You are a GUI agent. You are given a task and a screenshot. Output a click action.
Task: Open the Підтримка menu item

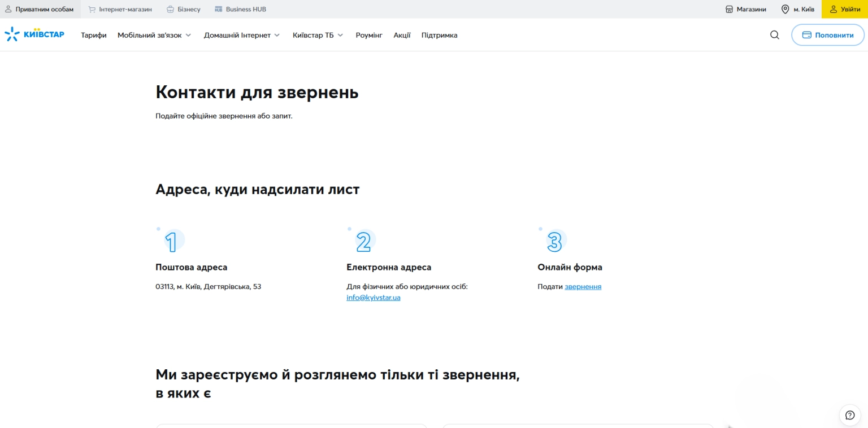click(x=440, y=35)
